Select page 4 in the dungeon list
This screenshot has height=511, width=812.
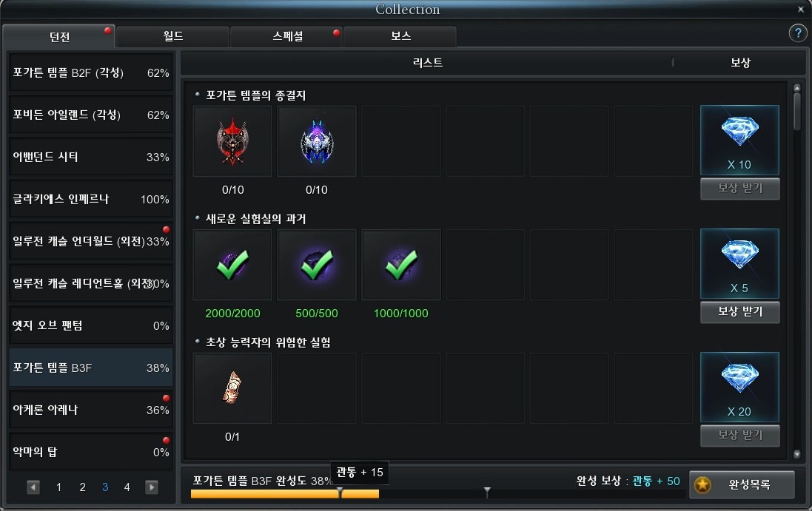(127, 487)
